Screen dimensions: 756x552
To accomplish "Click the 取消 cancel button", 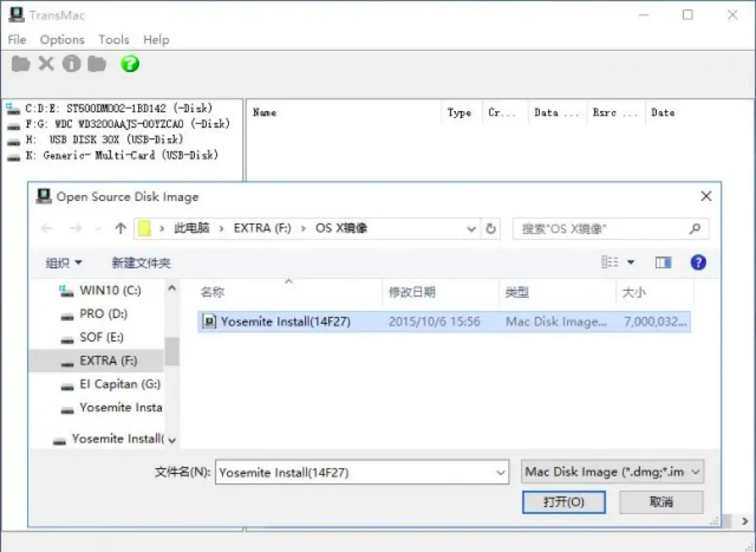I will [x=661, y=502].
